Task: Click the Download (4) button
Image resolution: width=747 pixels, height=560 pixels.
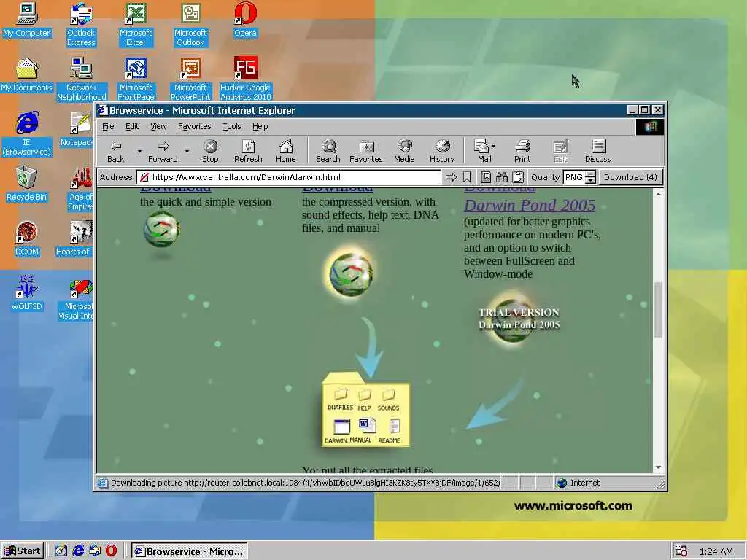Action: pos(630,178)
